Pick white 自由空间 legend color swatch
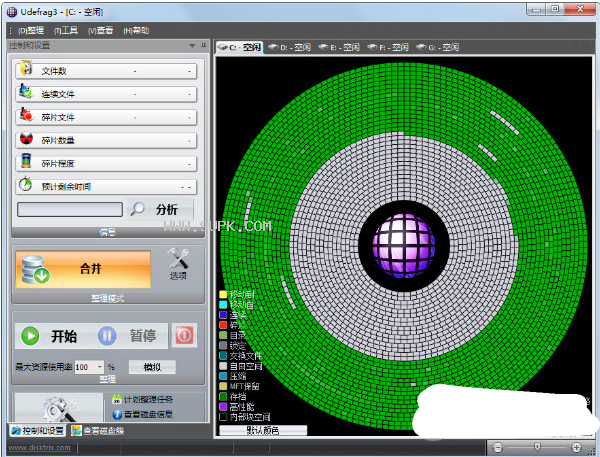600x457 pixels. (223, 366)
